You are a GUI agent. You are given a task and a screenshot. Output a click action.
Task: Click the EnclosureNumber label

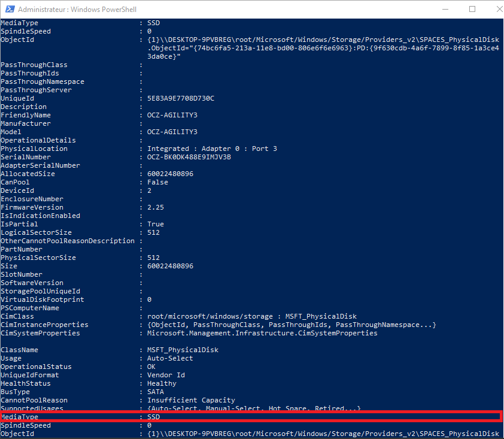pyautogui.click(x=32, y=199)
